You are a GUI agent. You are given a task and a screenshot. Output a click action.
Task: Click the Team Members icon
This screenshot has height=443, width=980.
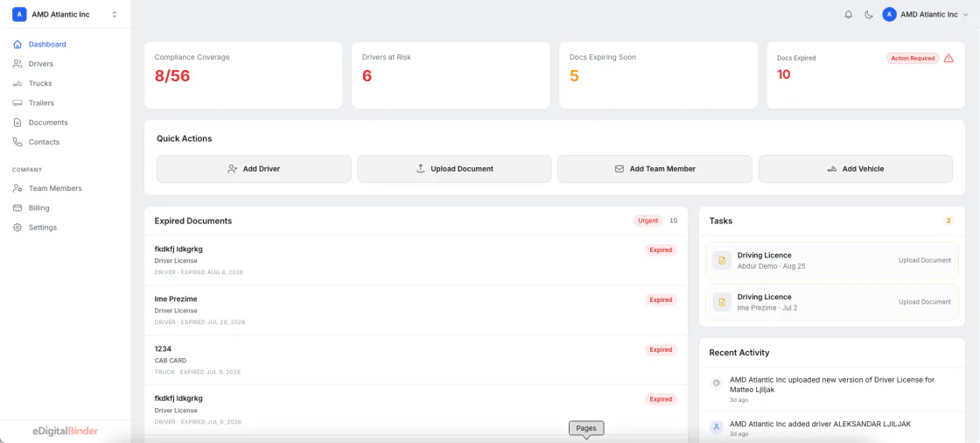pyautogui.click(x=17, y=188)
